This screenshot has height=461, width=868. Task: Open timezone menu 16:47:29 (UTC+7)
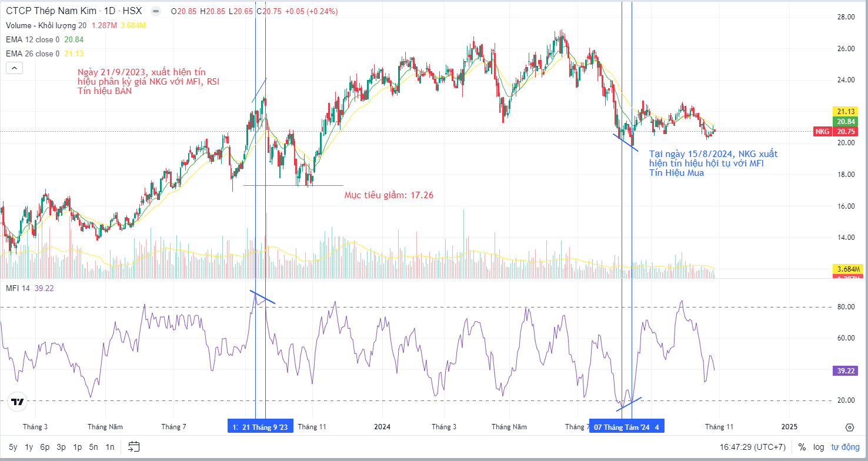point(753,447)
